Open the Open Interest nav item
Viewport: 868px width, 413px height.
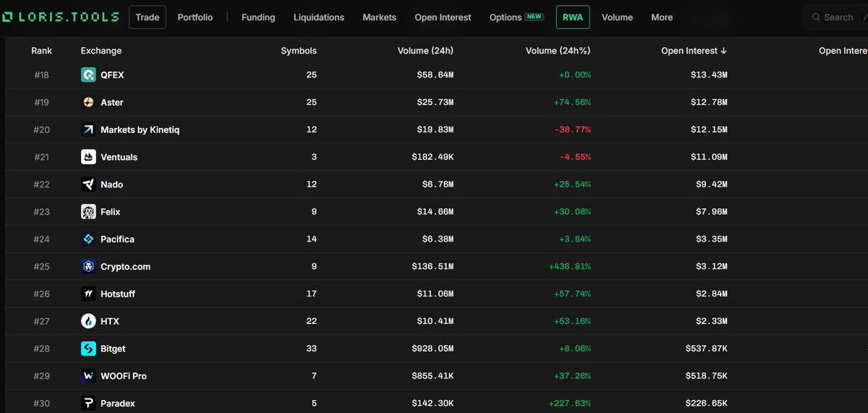[443, 17]
